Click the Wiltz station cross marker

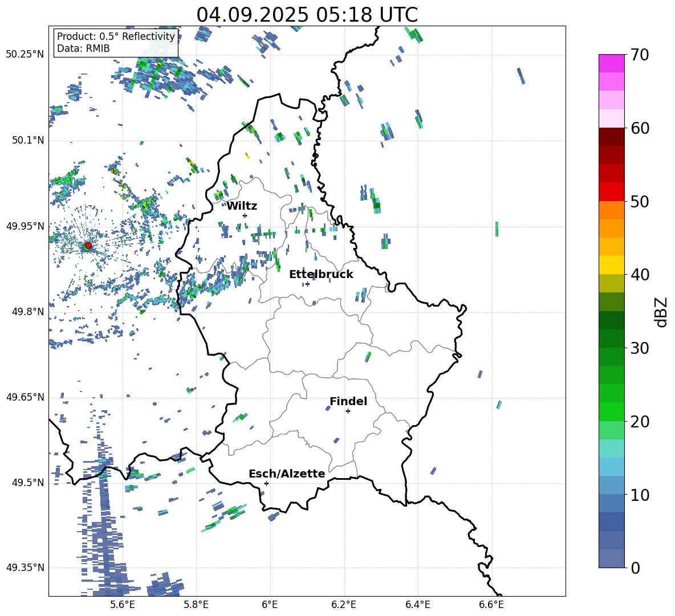(245, 215)
